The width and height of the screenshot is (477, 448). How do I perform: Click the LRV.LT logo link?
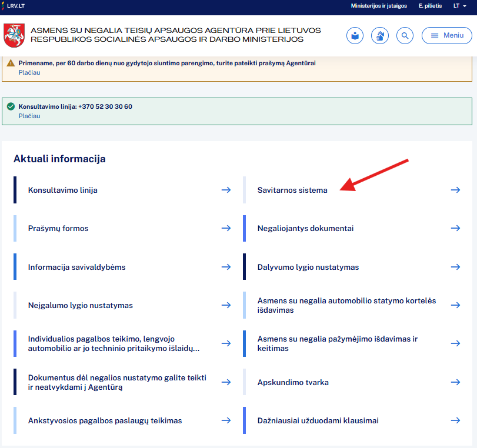click(x=13, y=6)
